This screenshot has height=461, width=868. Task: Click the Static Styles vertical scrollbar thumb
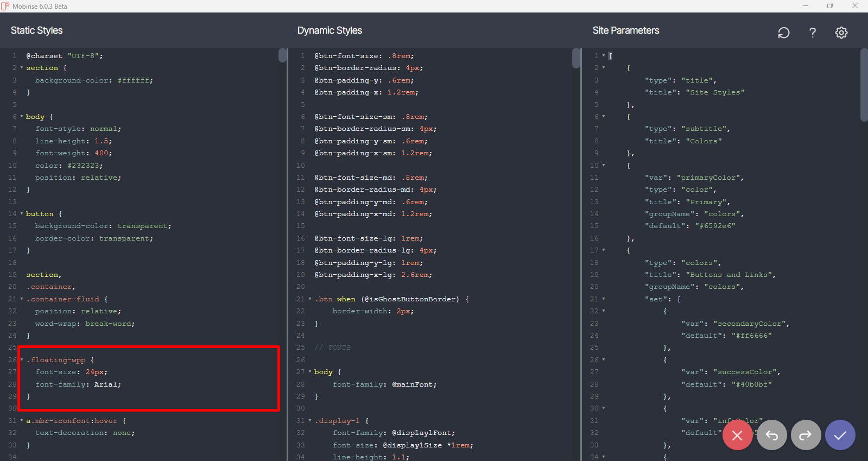[x=282, y=55]
